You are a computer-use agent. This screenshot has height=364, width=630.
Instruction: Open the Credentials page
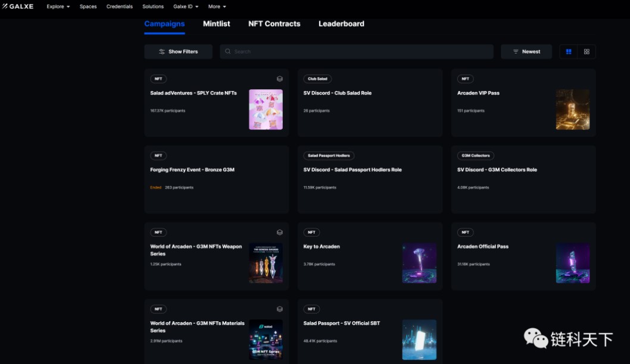click(x=119, y=7)
